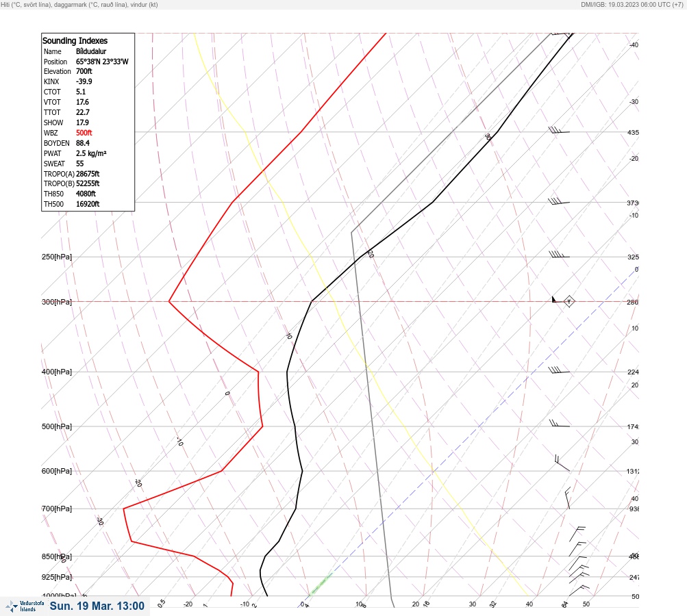This screenshot has width=687, height=616.
Task: Click the DMI/IGB model timestamp text
Action: (632, 4)
